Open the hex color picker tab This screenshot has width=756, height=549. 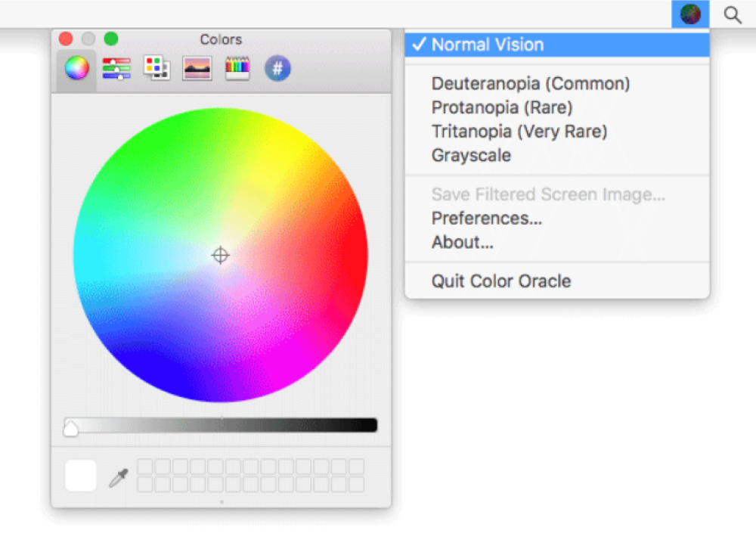click(x=277, y=69)
